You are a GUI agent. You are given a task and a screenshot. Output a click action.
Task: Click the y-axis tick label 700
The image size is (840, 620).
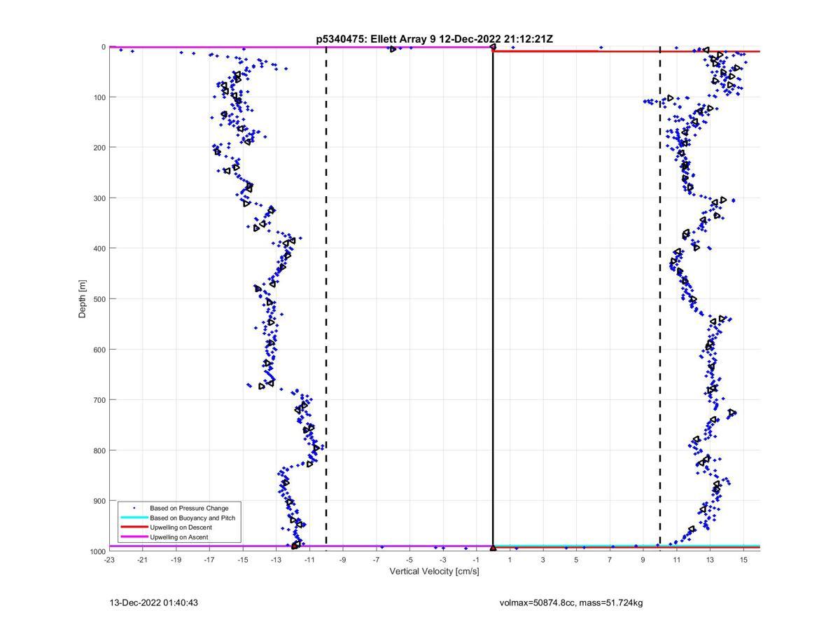99,400
